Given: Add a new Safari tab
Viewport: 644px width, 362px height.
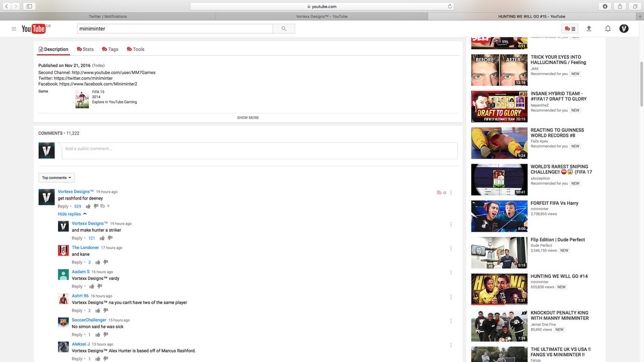Looking at the screenshot, I should (640, 16).
